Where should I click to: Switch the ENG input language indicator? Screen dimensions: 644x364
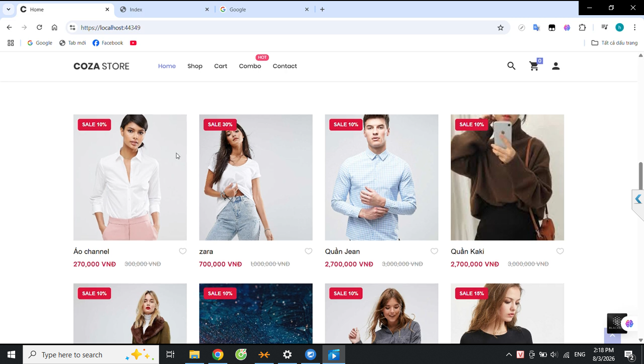click(580, 355)
